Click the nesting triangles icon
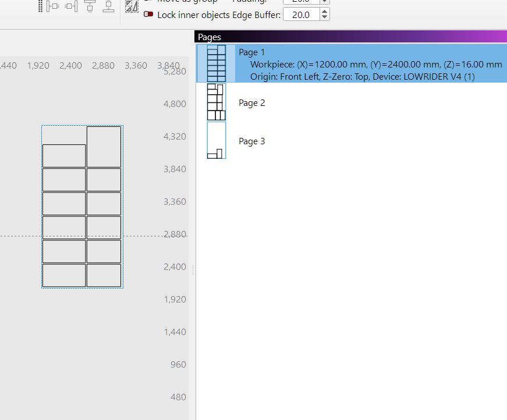Viewport: 507px width, 420px height. [132, 6]
